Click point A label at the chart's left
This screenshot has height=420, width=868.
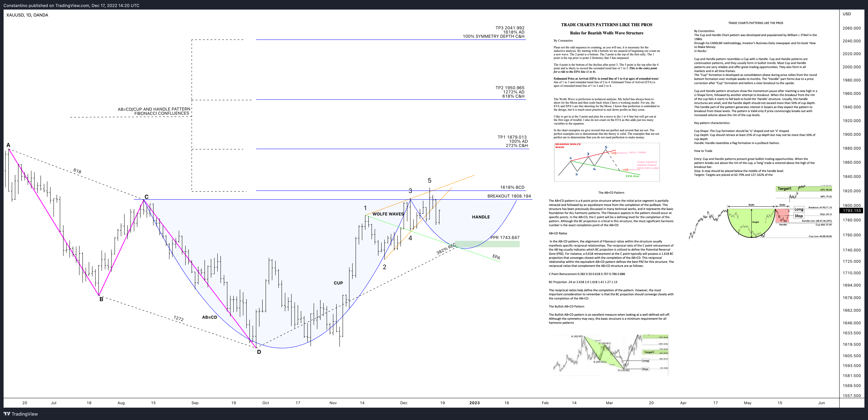(8, 145)
